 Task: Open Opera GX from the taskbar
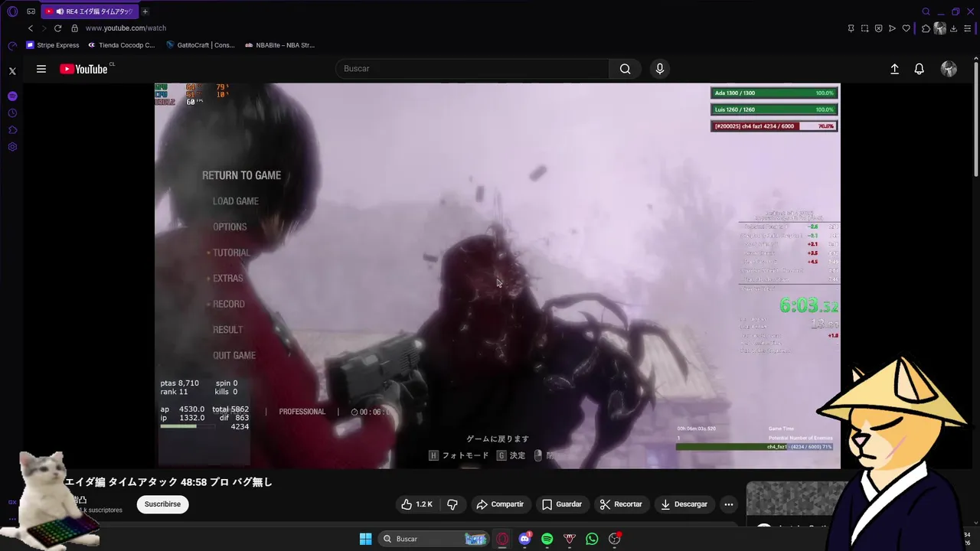(502, 539)
